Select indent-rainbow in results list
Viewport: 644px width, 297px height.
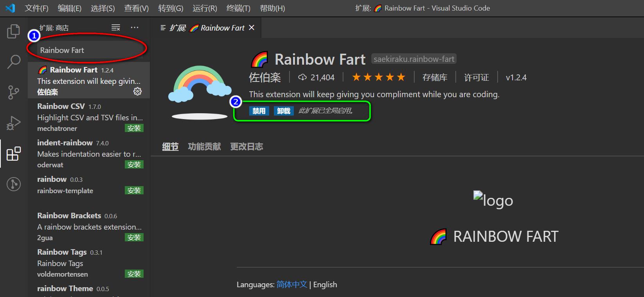(x=89, y=153)
